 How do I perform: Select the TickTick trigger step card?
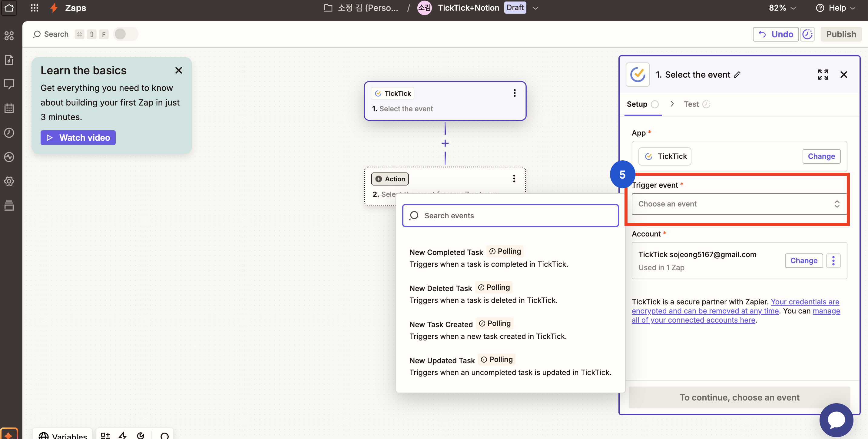(x=445, y=101)
